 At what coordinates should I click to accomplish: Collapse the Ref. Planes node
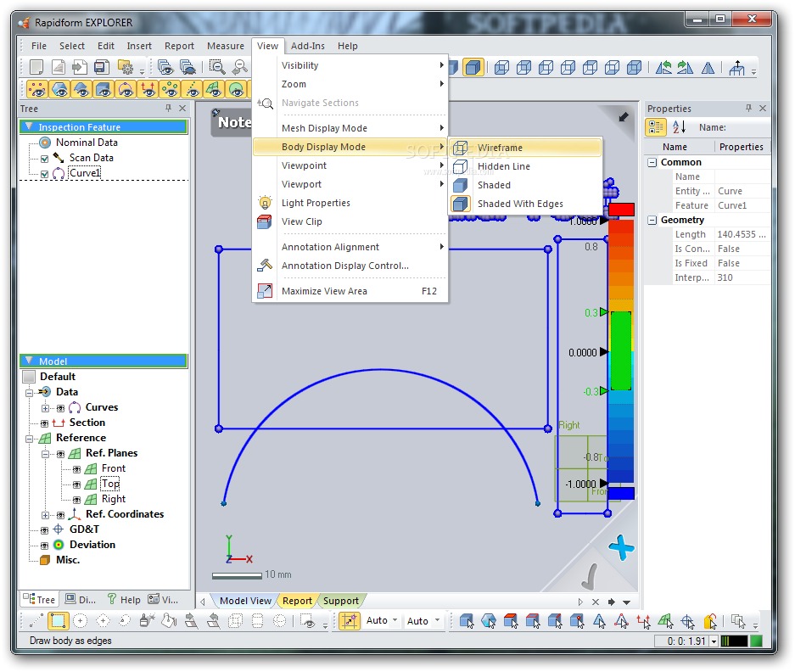coord(45,454)
